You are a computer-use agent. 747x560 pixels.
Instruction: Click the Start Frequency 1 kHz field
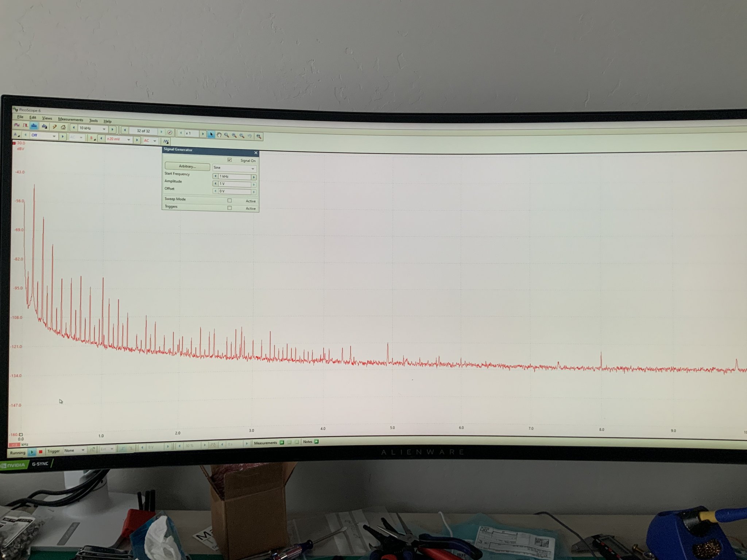point(235,176)
